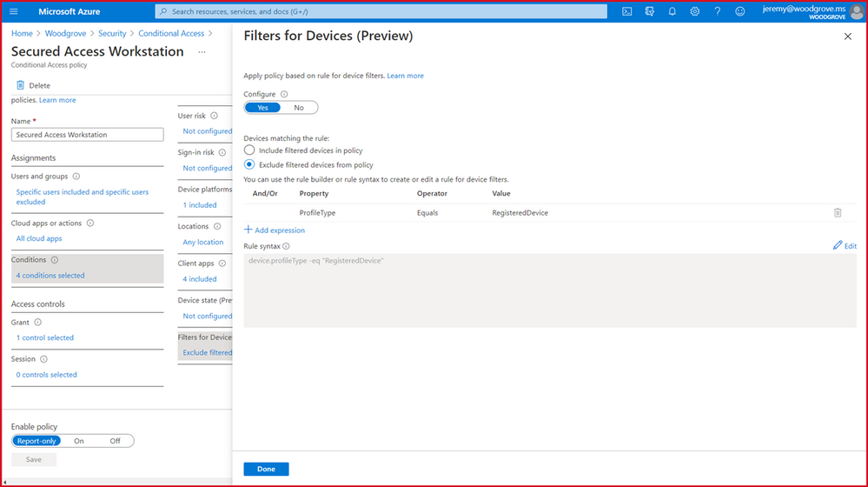Launch Cloud Shell from top bar
Image resolution: width=868 pixels, height=487 pixels.
click(x=627, y=12)
